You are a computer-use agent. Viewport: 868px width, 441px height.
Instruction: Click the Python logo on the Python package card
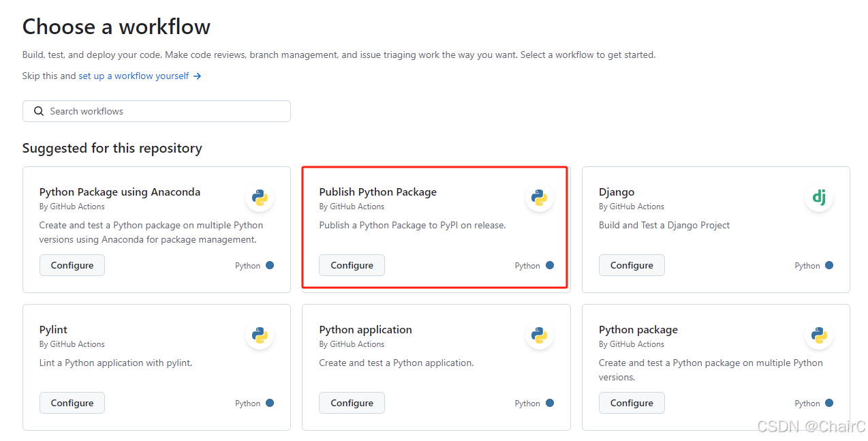point(819,335)
